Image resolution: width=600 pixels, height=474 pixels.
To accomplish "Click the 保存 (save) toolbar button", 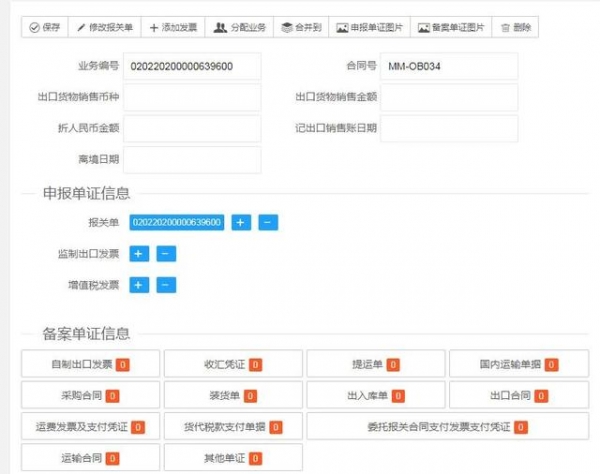I will click(44, 28).
